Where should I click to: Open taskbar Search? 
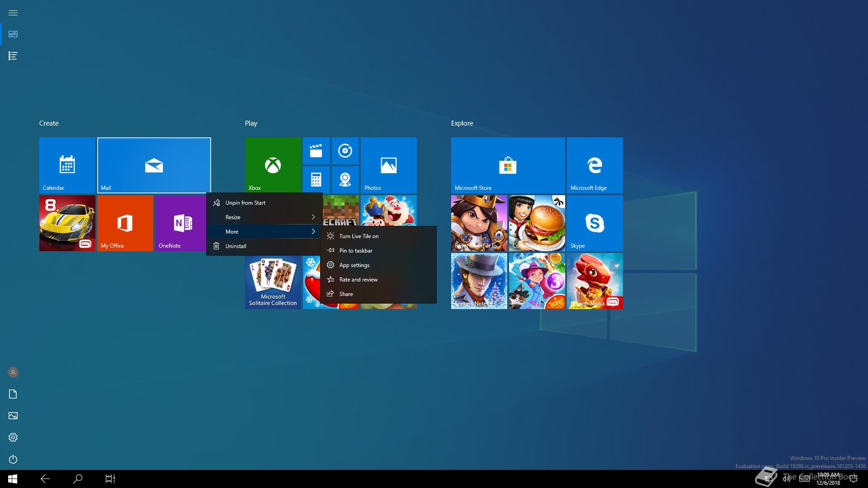[x=78, y=479]
